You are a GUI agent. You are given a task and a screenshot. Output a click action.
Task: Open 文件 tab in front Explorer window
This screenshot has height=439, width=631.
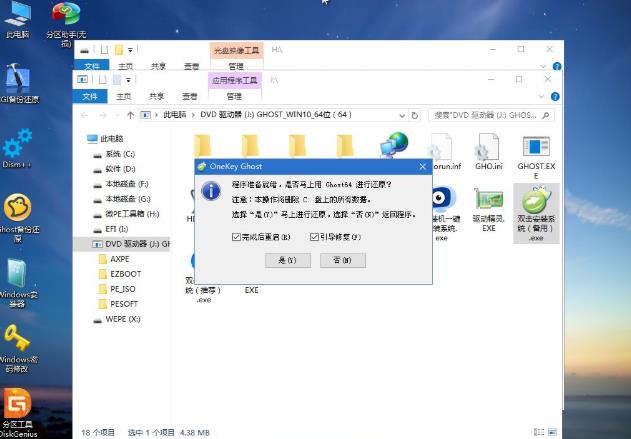pyautogui.click(x=90, y=97)
